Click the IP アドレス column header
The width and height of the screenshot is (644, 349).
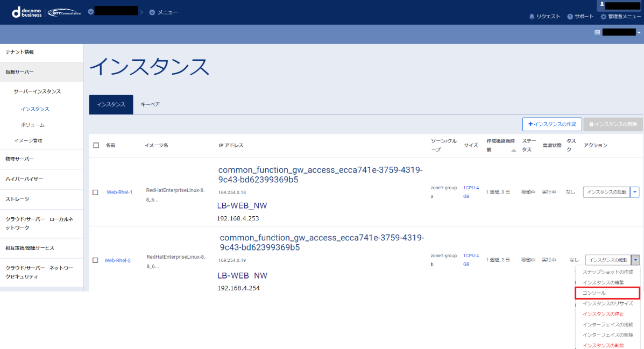click(231, 145)
